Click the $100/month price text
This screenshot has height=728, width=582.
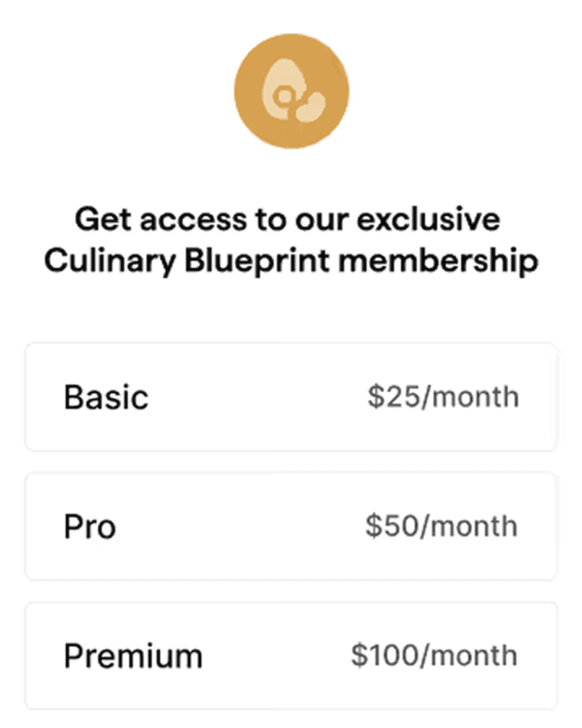coord(435,656)
